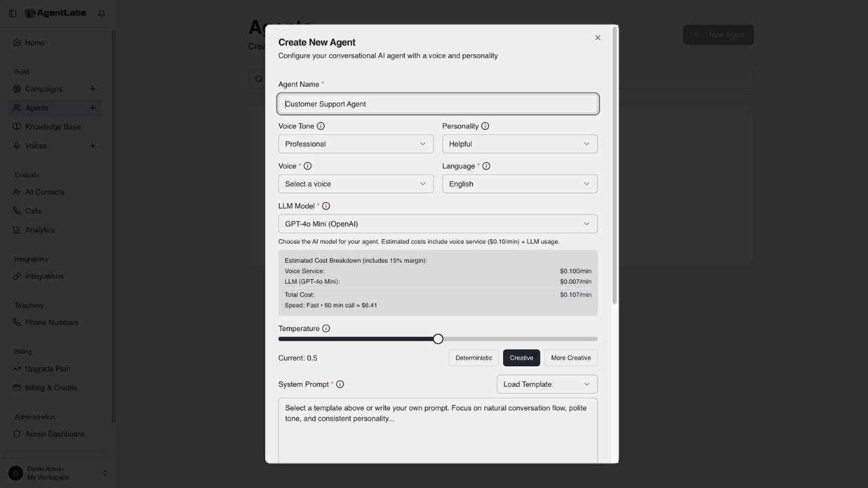Focus the Agent Name input field
This screenshot has width=868, height=488.
438,104
